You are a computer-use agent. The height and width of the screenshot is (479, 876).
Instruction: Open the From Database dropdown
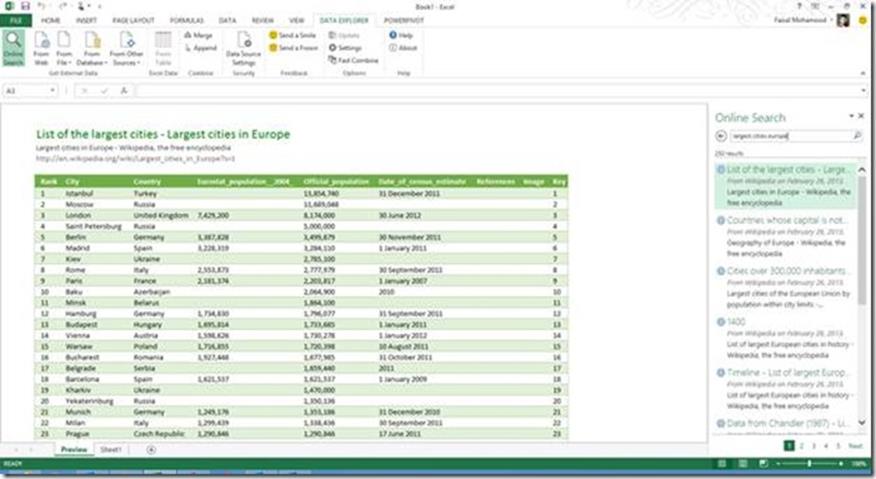click(x=92, y=49)
